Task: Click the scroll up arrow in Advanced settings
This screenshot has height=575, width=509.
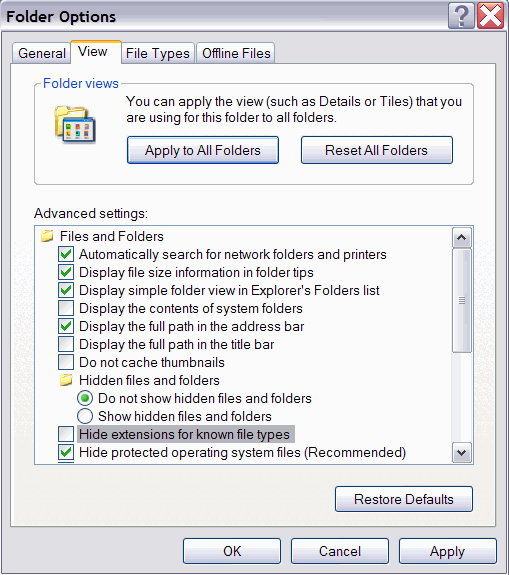Action: click(x=462, y=238)
